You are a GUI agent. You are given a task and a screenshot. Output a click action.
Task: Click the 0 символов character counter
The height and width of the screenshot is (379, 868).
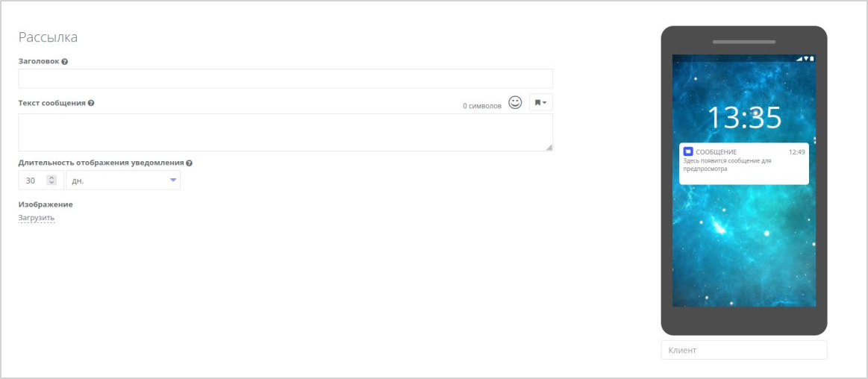[482, 106]
